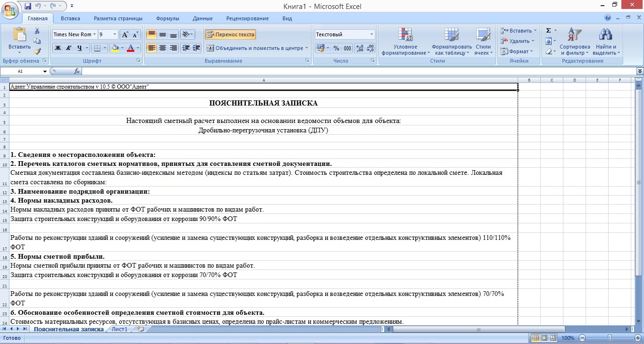Click Undo in the quick access toolbar
Viewport: 644px width, 344px height.
click(39, 6)
